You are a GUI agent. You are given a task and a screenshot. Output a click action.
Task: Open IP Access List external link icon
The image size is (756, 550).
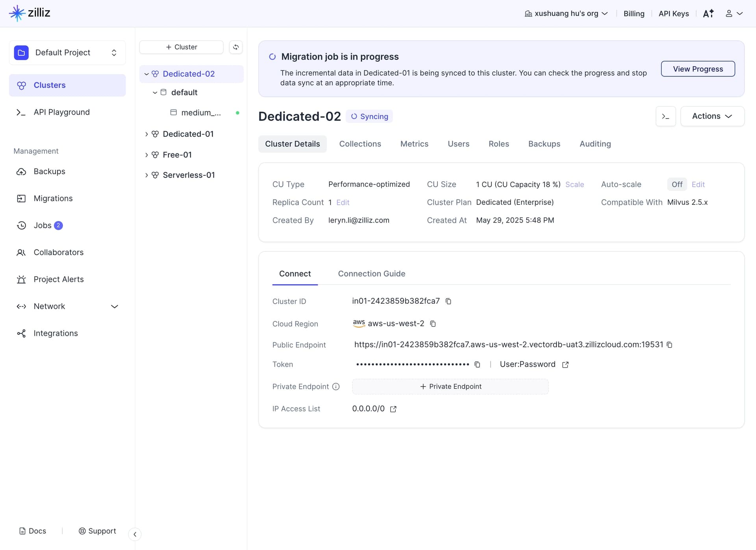(393, 409)
